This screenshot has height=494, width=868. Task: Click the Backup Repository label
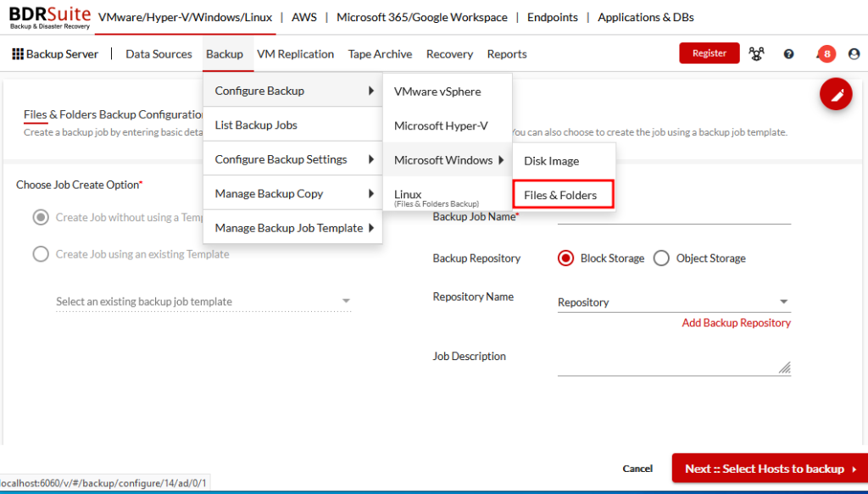(476, 258)
